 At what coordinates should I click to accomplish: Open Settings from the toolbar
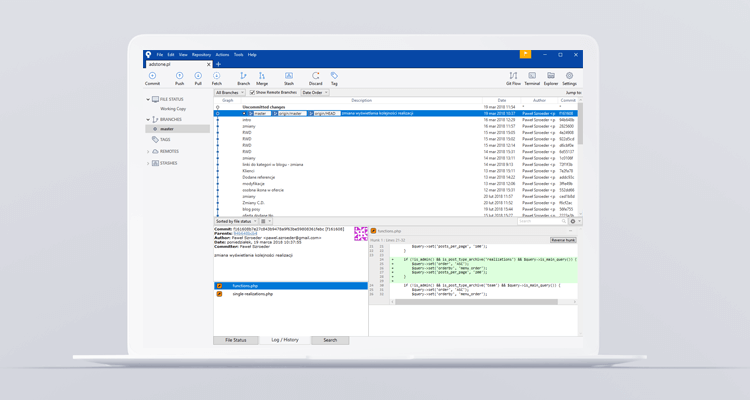click(569, 78)
